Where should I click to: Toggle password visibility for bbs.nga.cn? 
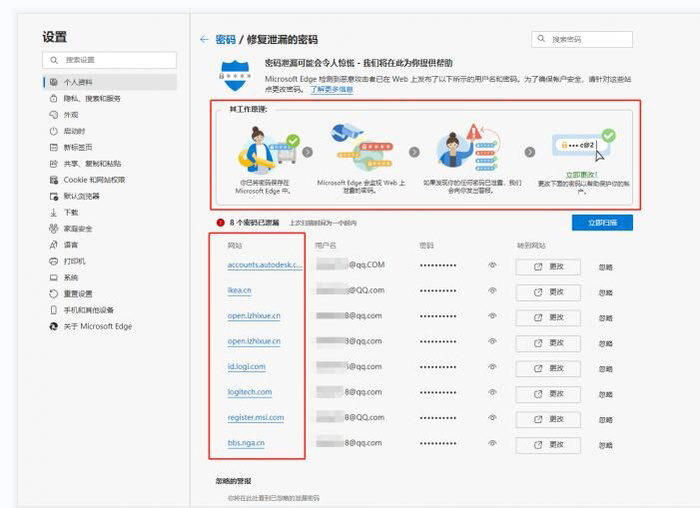point(492,444)
